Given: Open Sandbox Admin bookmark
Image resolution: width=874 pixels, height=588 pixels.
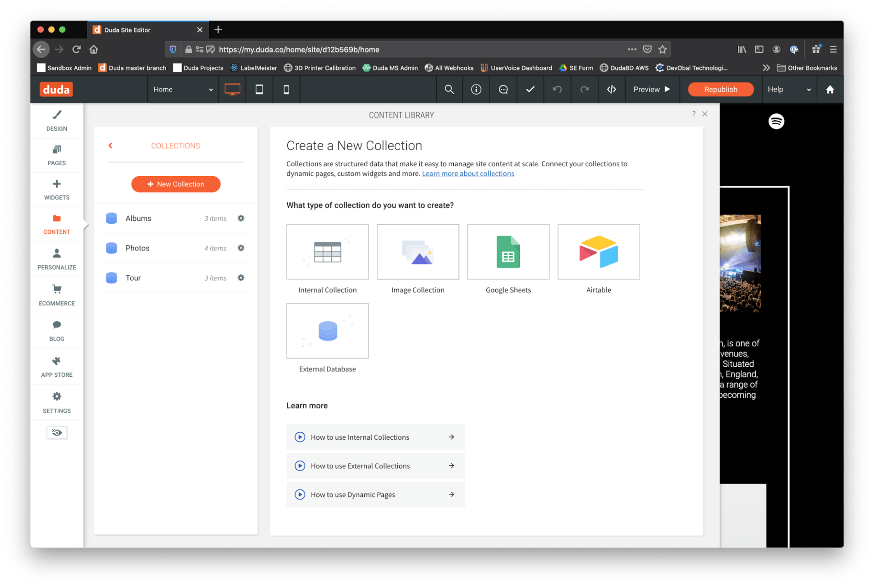Looking at the screenshot, I should (64, 68).
